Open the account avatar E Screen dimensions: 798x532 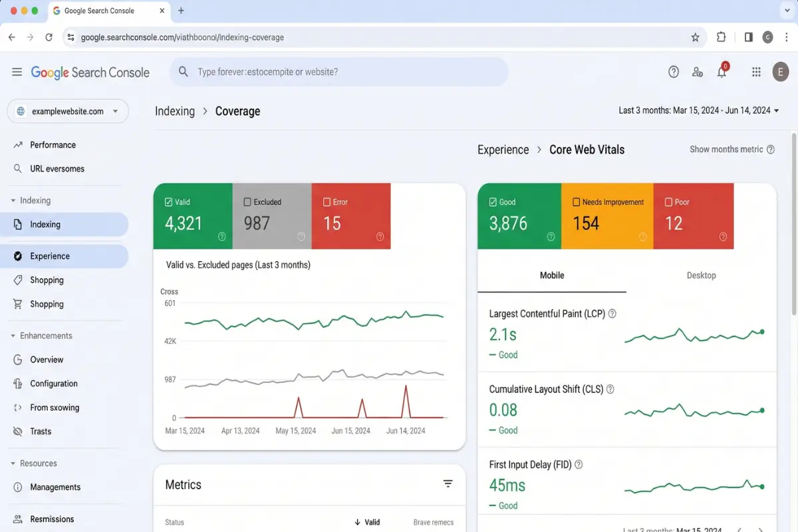[781, 72]
